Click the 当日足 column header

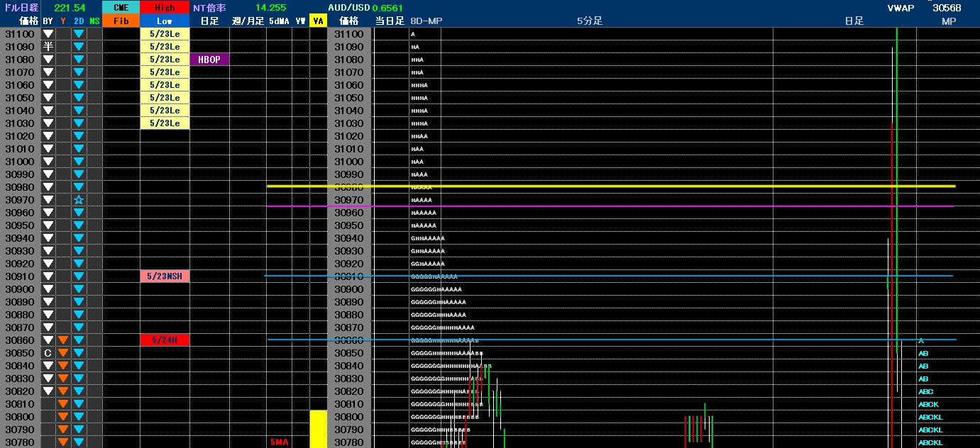coord(390,21)
